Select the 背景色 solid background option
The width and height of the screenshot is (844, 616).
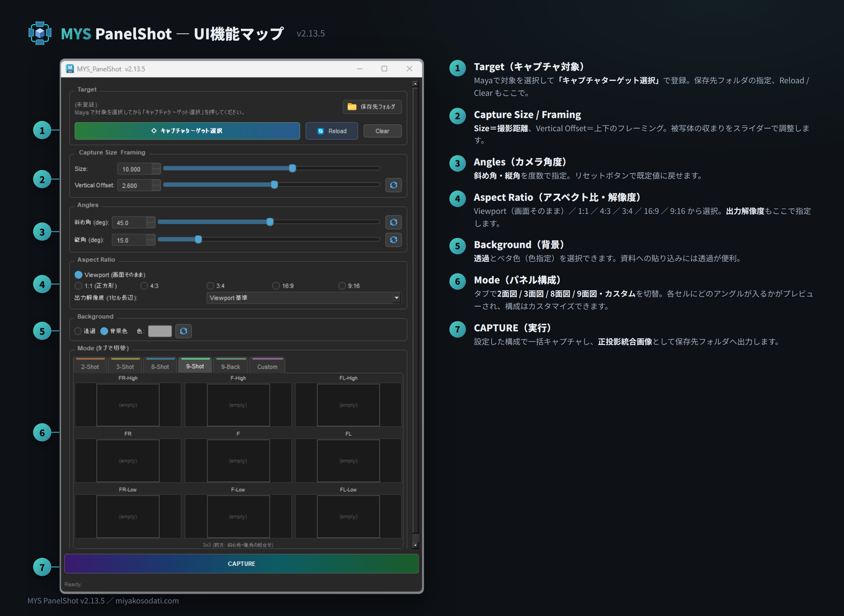[x=114, y=331]
